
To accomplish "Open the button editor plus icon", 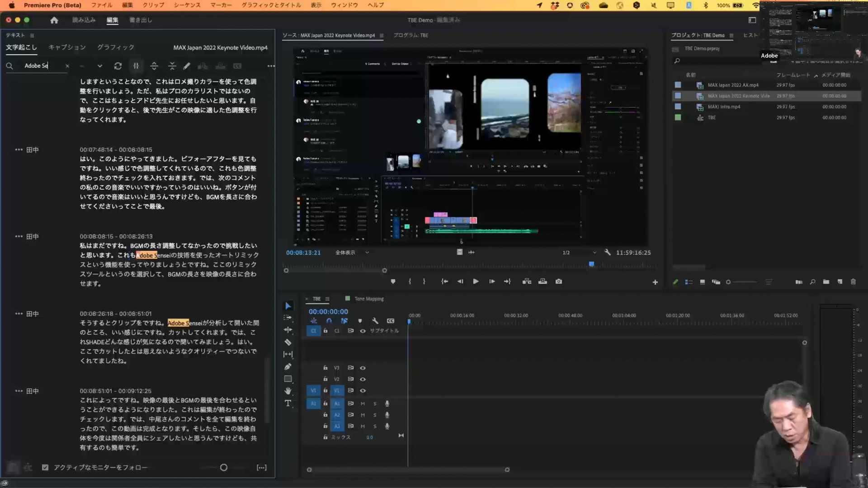I will pos(655,282).
